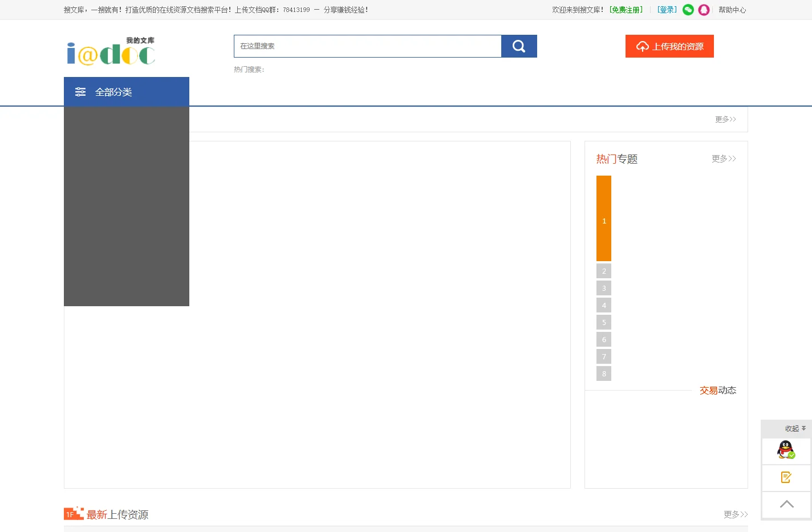Select hot topic tab 8
This screenshot has height=532, width=812.
pyautogui.click(x=604, y=373)
